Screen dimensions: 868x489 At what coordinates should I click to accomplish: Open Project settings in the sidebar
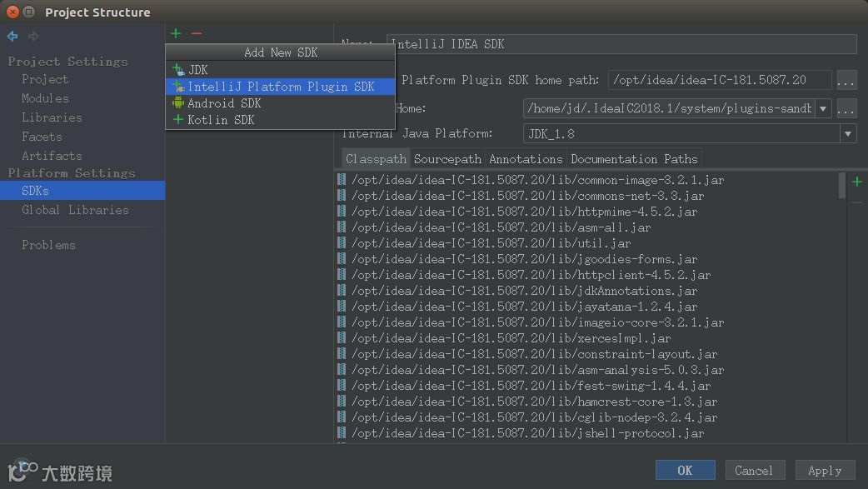pyautogui.click(x=45, y=79)
